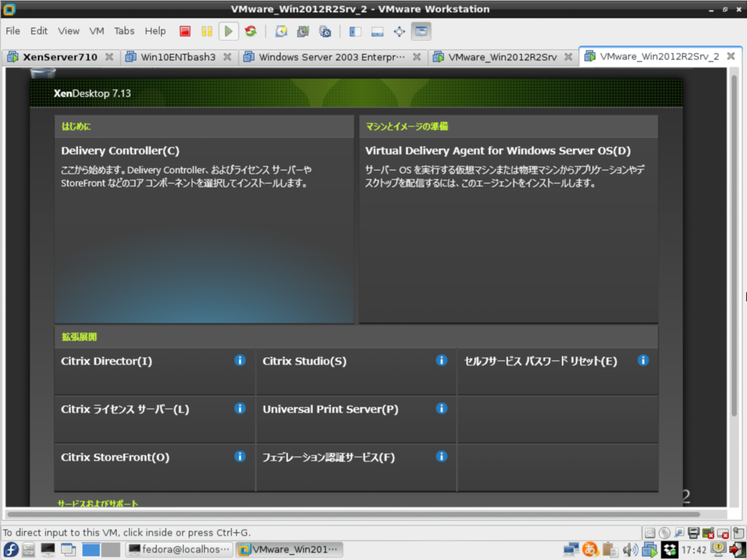
Task: Click フェデレーション認証サービス(F) tile
Action: (x=356, y=467)
